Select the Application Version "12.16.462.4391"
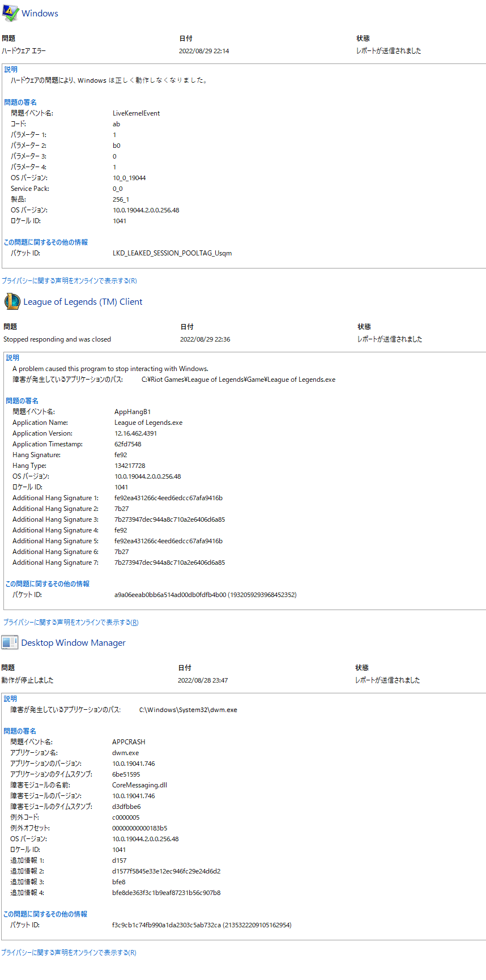The height and width of the screenshot is (980, 486). (x=136, y=433)
